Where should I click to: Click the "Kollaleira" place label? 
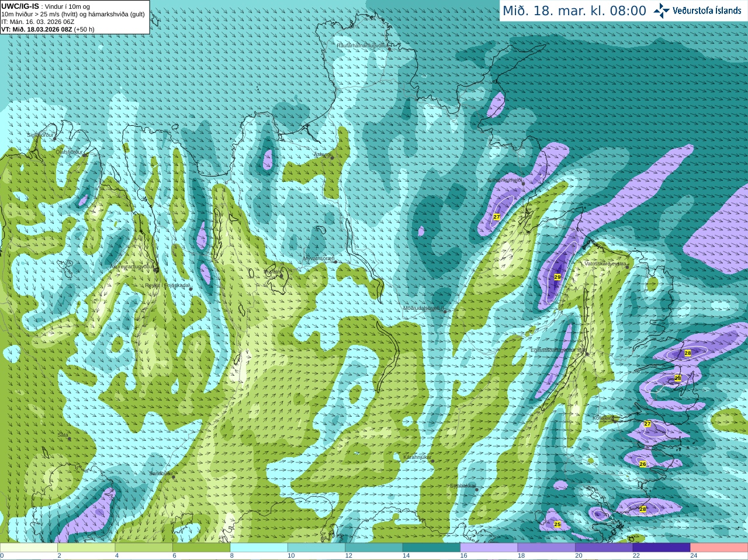pyautogui.click(x=602, y=418)
